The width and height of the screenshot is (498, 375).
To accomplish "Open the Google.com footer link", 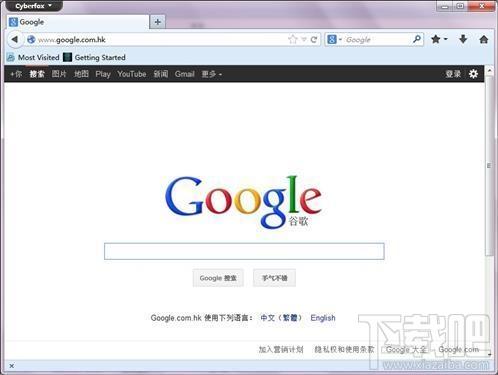I will [459, 349].
